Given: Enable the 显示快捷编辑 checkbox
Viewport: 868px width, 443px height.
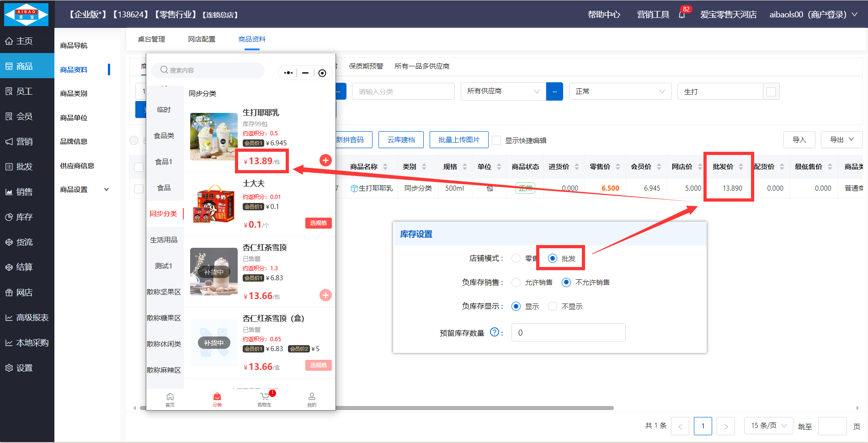Looking at the screenshot, I should (496, 140).
